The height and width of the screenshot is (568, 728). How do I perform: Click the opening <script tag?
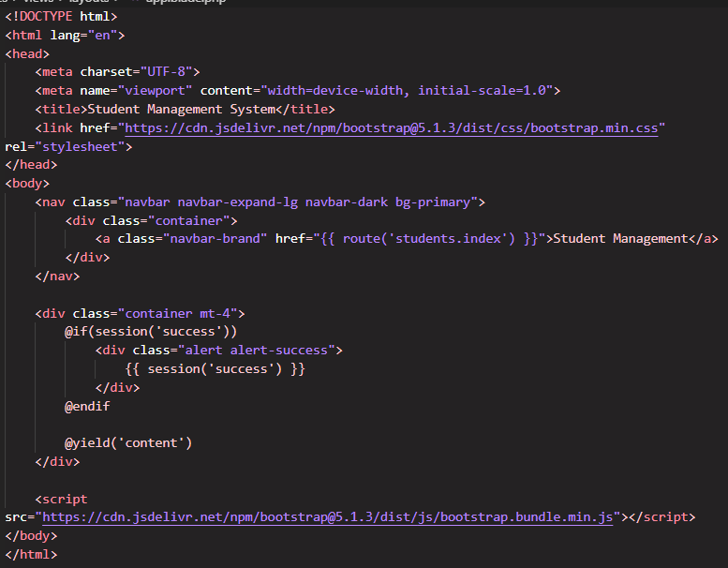(x=61, y=500)
